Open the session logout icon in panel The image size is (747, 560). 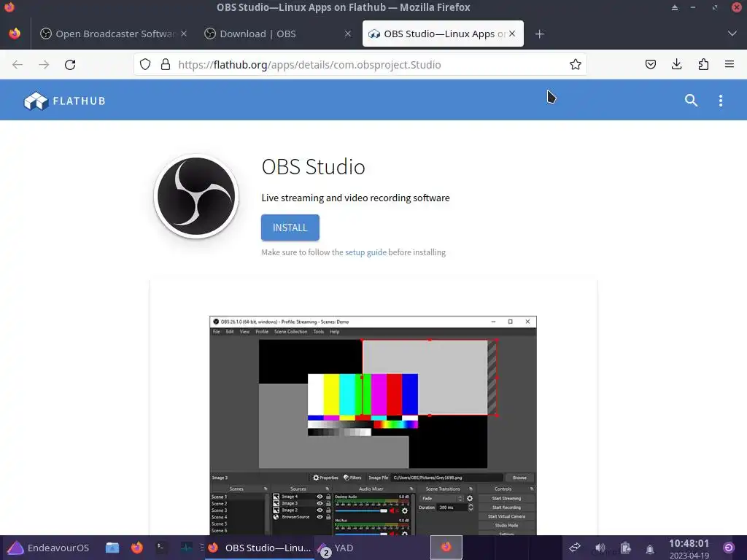pos(729,548)
